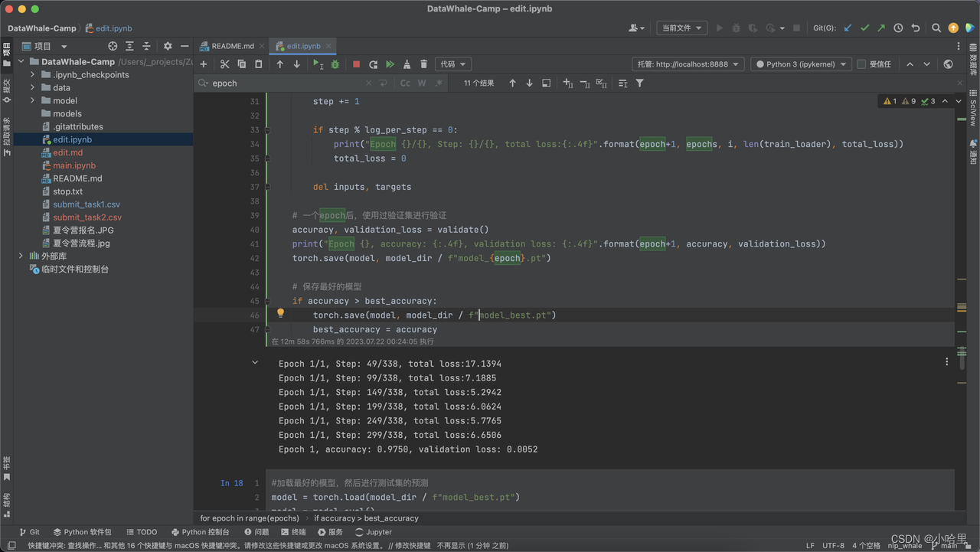
Task: Close the search bar
Action: tap(961, 83)
